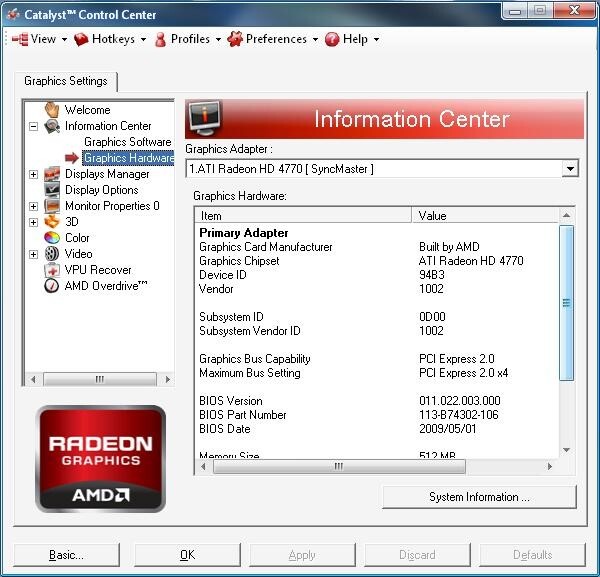Click the Preferences gear icon
Image resolution: width=600 pixels, height=577 pixels.
click(235, 39)
